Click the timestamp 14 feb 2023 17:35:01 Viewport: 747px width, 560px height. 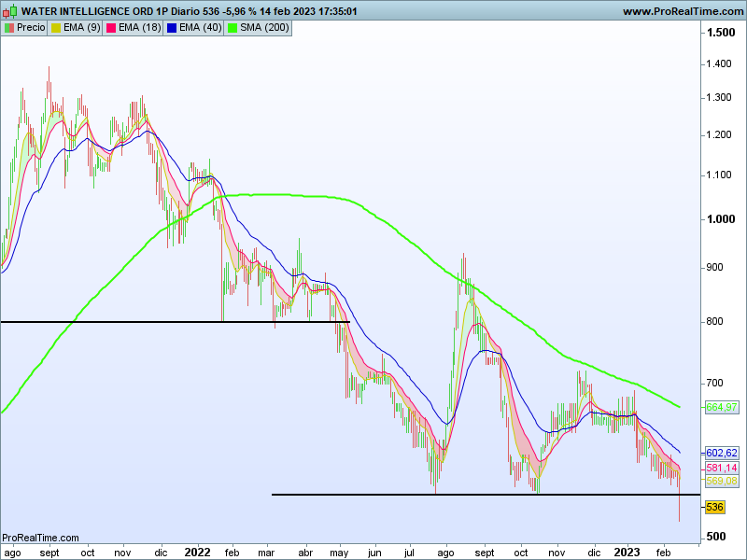[x=308, y=11]
